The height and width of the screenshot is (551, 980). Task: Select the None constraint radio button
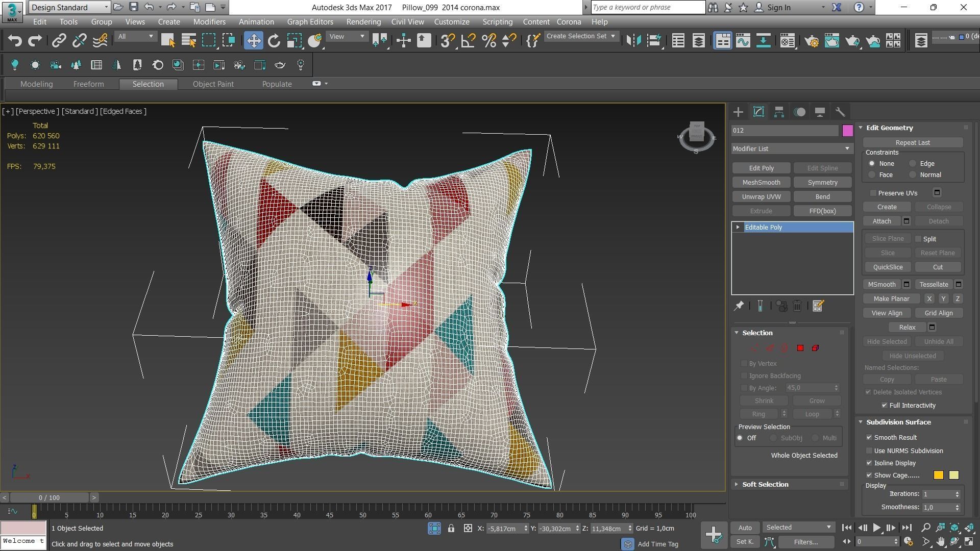click(x=872, y=164)
